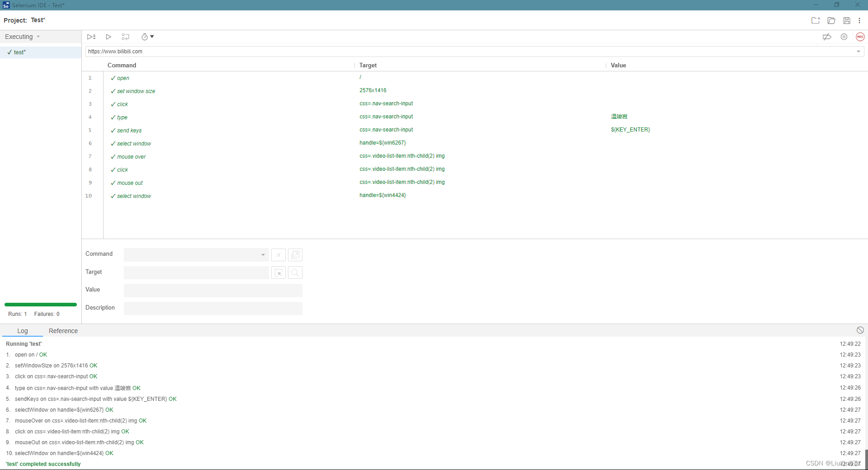
Task: Open the test execution speed control
Action: [x=147, y=37]
